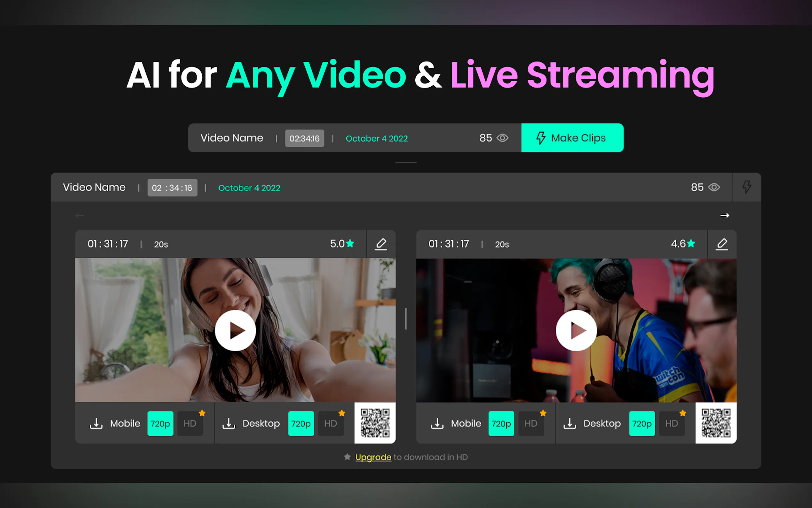Select Desktop HD for first clip
Viewport: 812px width, 508px height.
click(x=331, y=423)
